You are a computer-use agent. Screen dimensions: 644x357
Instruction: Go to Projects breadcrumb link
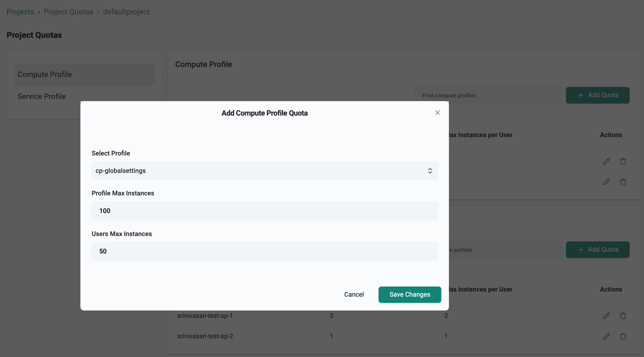pos(20,12)
